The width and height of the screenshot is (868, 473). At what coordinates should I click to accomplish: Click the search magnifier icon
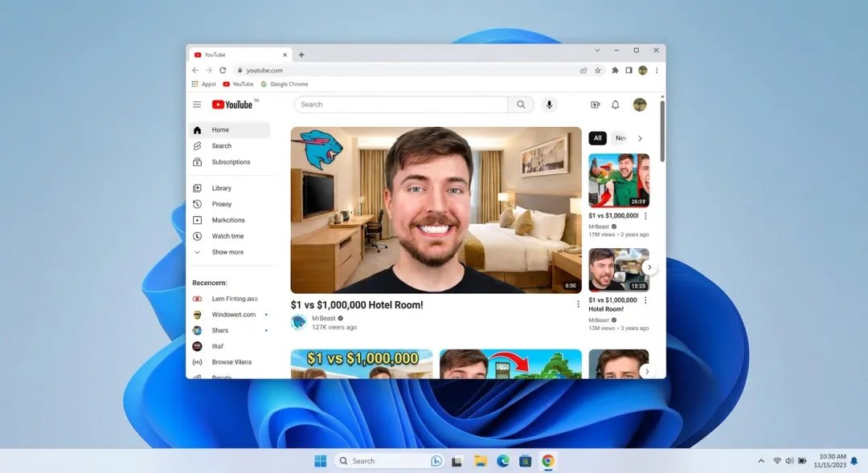(521, 104)
